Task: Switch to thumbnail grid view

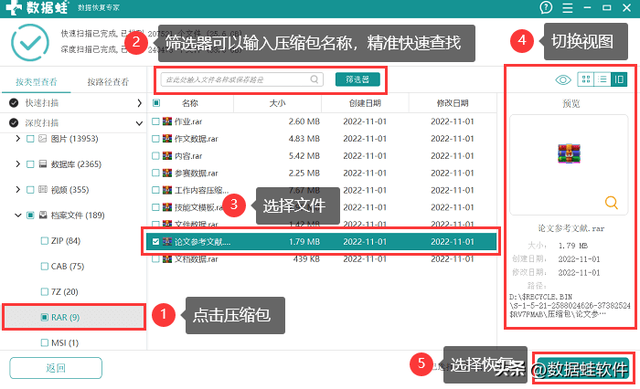Action: 586,79
